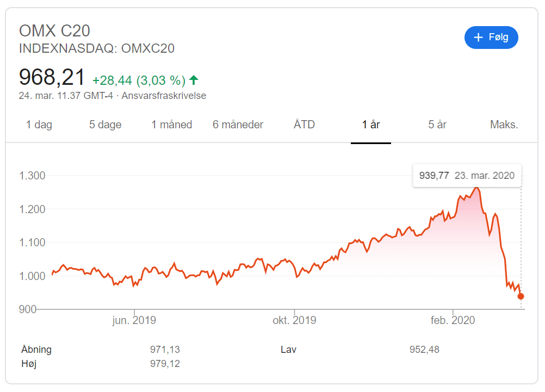This screenshot has height=392, width=545.
Task: Click the plus icon in Følg button
Action: pos(478,38)
